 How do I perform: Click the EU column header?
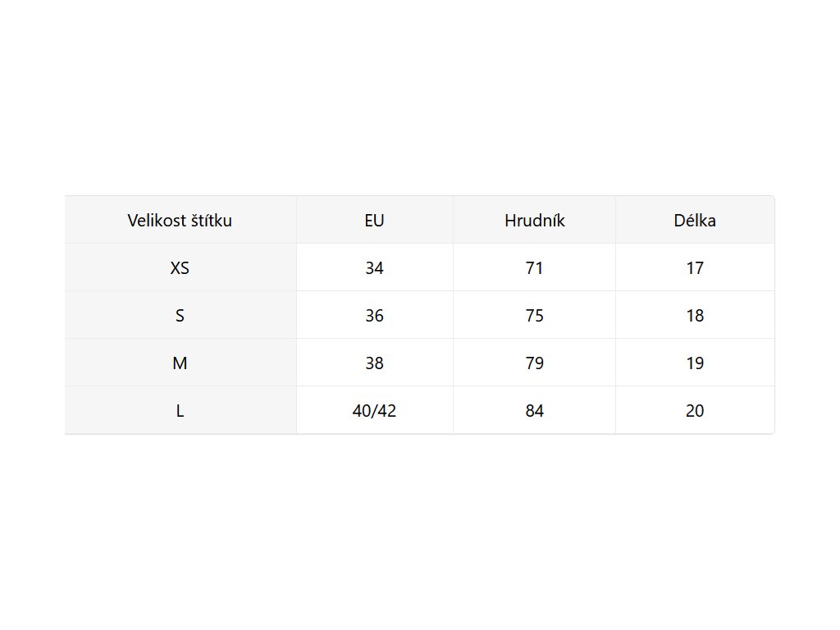[374, 221]
